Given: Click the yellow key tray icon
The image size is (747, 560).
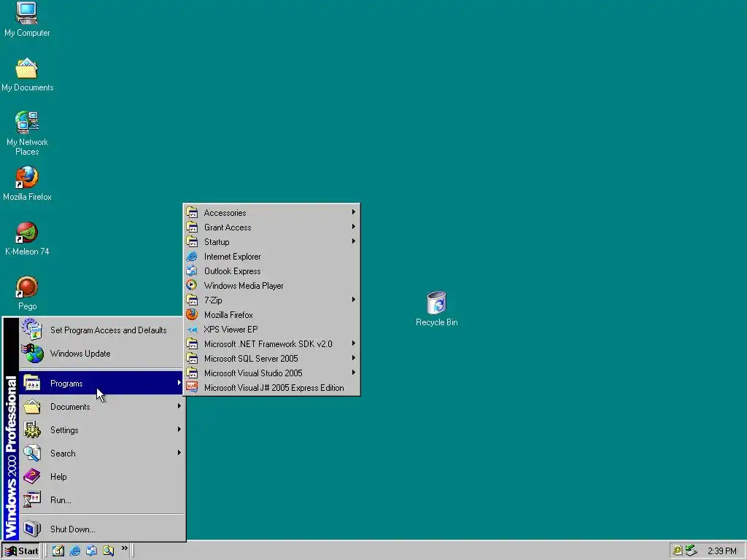Looking at the screenshot, I should pyautogui.click(x=677, y=551).
